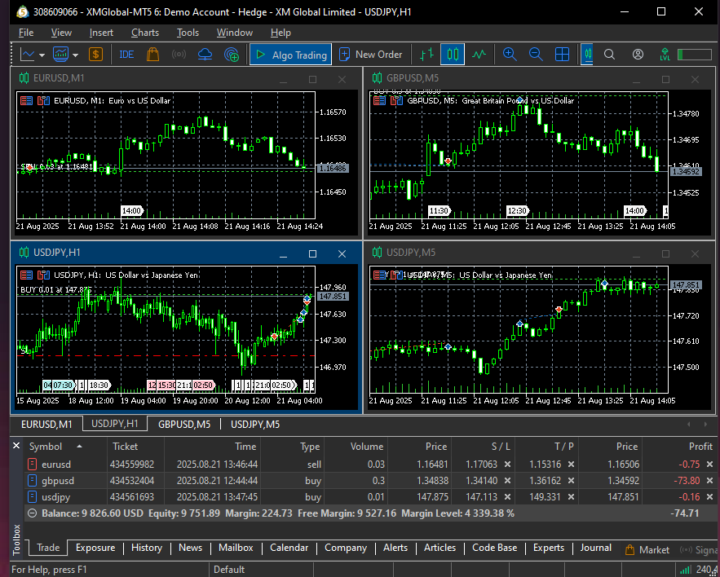
Task: Remove stop loss on usdjpy position
Action: [507, 497]
